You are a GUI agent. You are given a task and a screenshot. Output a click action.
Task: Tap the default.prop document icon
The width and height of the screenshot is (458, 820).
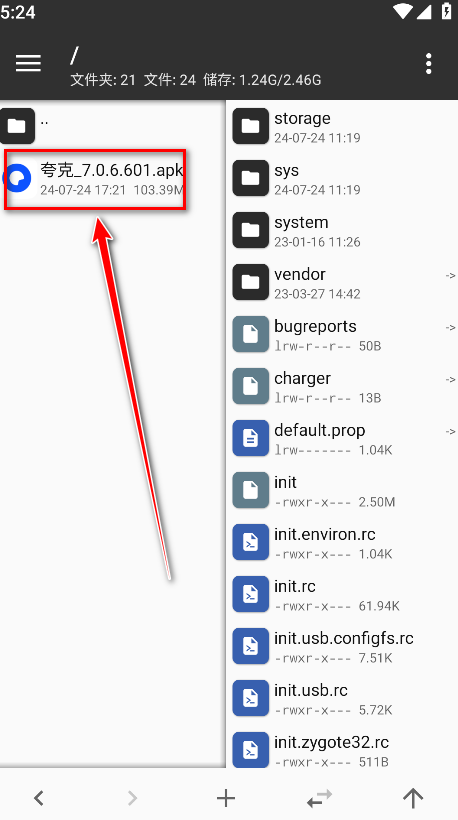point(250,438)
